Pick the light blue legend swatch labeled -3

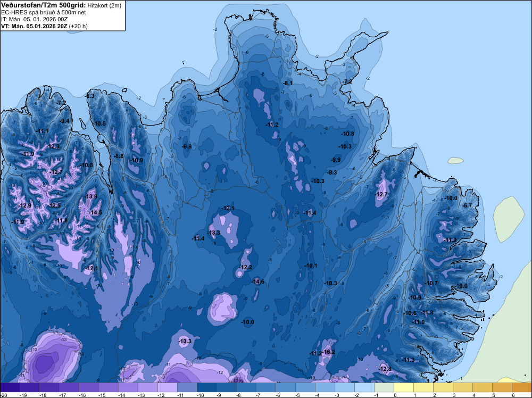(x=344, y=387)
